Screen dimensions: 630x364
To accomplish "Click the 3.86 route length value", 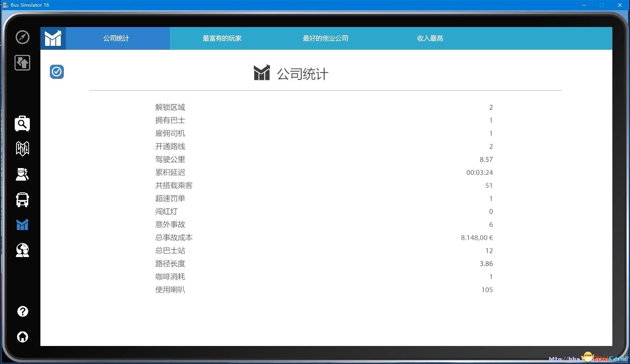I will [486, 264].
